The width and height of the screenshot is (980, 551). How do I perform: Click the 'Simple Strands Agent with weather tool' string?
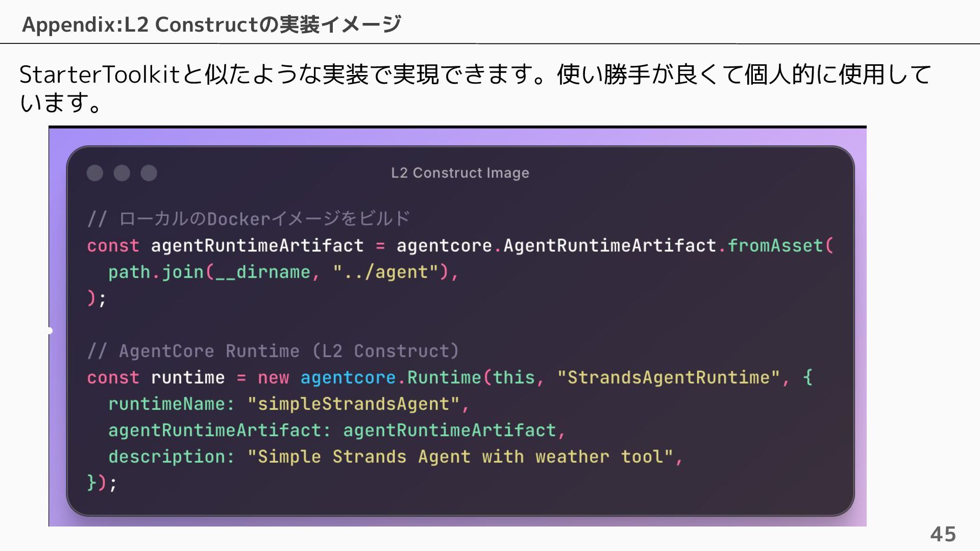(460, 457)
